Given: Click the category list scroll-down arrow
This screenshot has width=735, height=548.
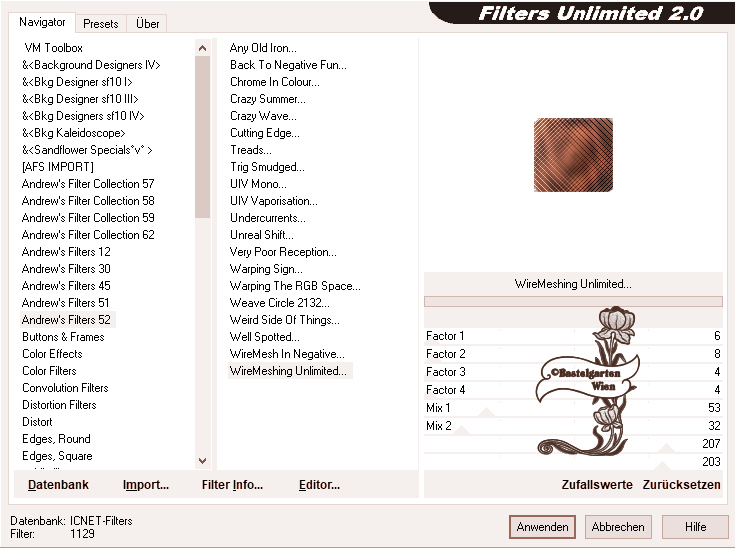Looking at the screenshot, I should [x=202, y=461].
